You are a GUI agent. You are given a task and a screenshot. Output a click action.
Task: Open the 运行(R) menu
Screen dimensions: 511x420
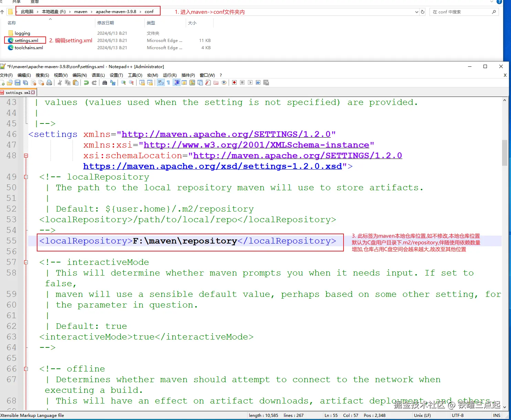[170, 75]
